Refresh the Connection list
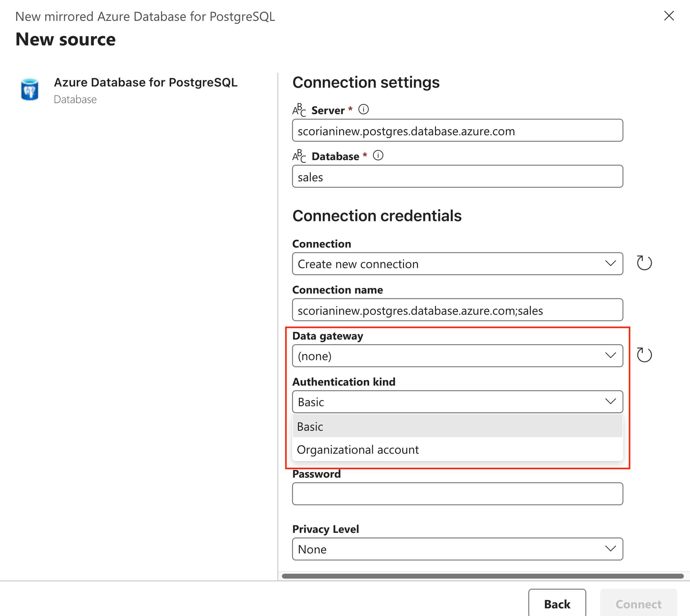Image resolution: width=690 pixels, height=616 pixels. [x=644, y=263]
